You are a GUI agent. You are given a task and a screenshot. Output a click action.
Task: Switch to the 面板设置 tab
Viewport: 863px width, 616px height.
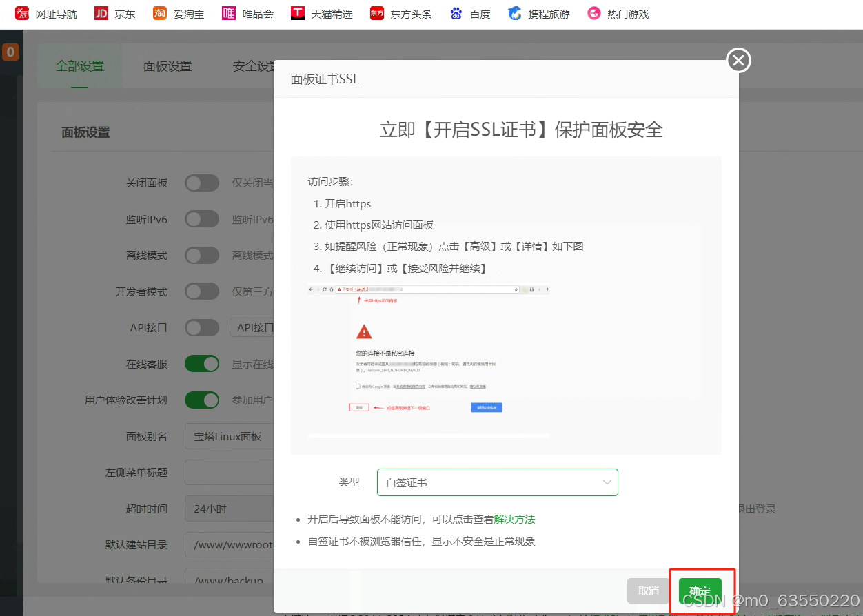167,67
